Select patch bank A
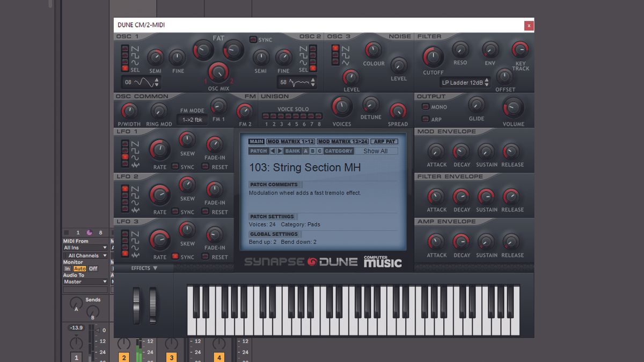 click(x=305, y=151)
